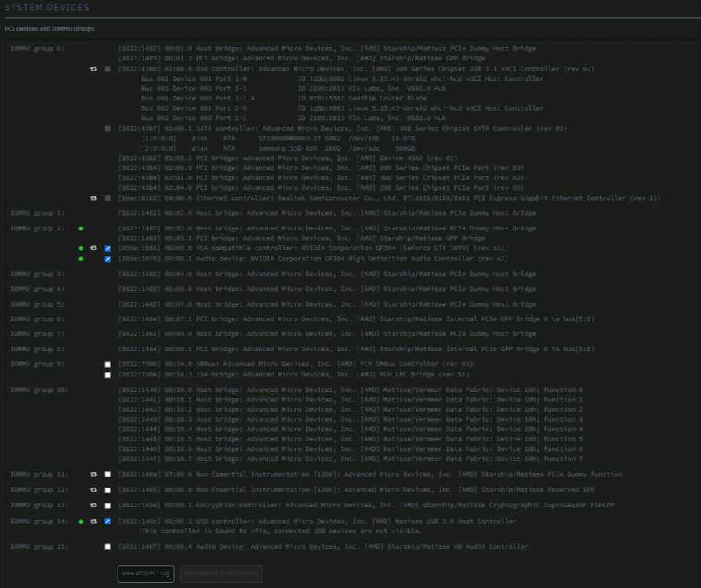This screenshot has height=588, width=701.
Task: Select the VIA Labs USB2.0 Hub row
Action: pyautogui.click(x=294, y=89)
